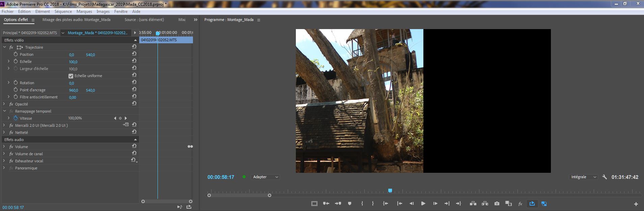
Task: Switch to Mixage des pistes audio tab
Action: pos(76,20)
